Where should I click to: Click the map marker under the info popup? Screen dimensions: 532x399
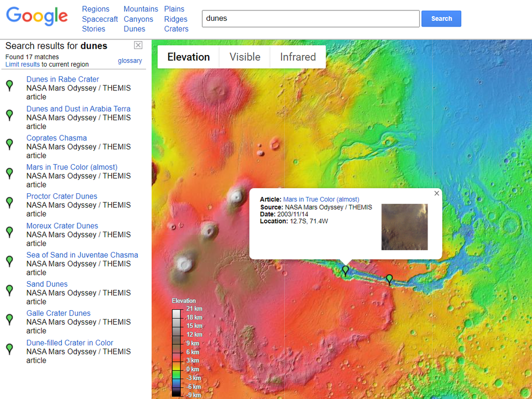[x=345, y=271]
